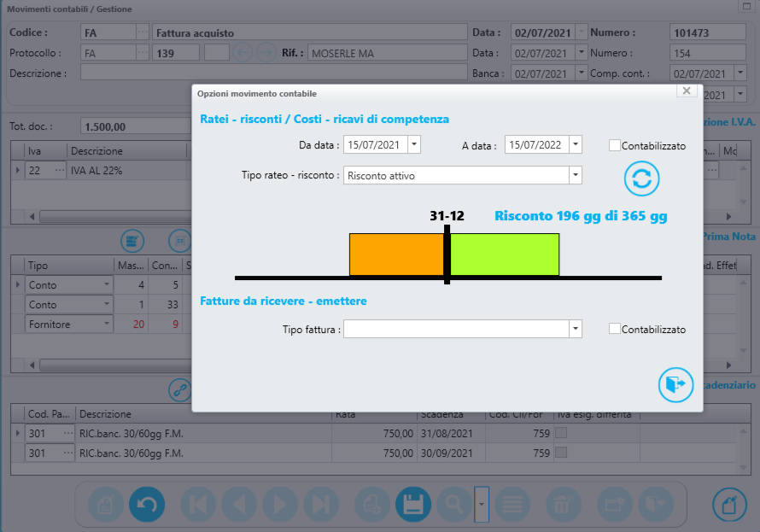Tick Contabilizzato in the Fatture da ricevere section
Viewport: 760px width, 532px height.
[x=614, y=329]
